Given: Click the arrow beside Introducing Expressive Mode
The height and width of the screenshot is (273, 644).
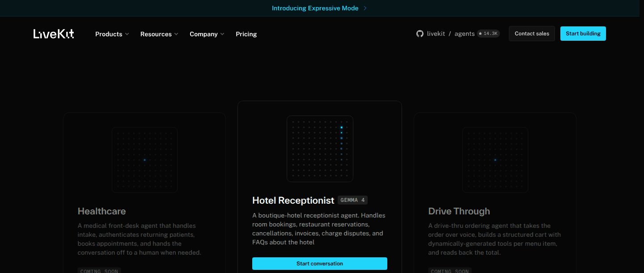Looking at the screenshot, I should click(365, 8).
